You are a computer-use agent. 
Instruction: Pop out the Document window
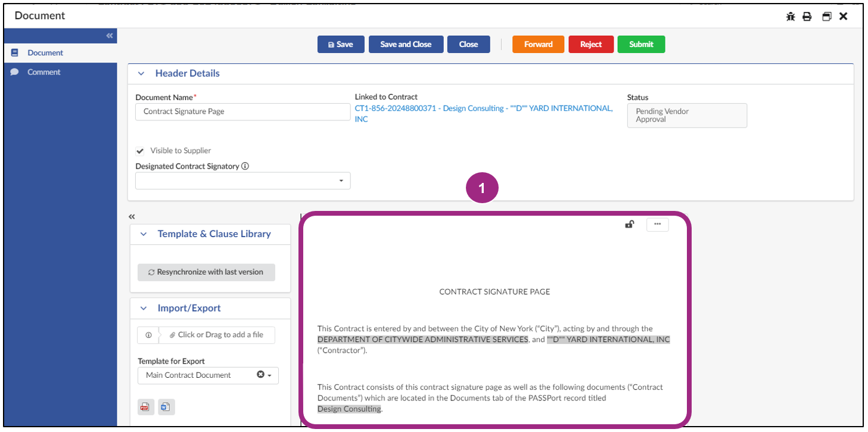click(x=826, y=17)
